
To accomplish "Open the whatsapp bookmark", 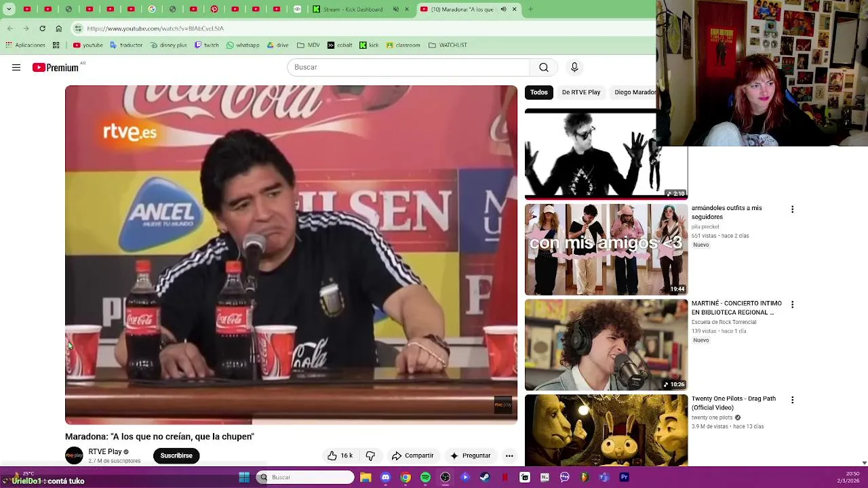I will coord(243,45).
